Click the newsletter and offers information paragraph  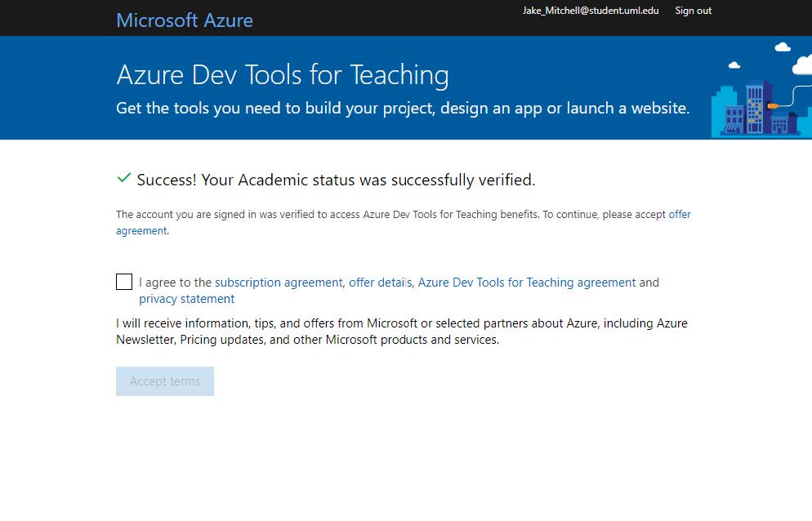(x=401, y=332)
